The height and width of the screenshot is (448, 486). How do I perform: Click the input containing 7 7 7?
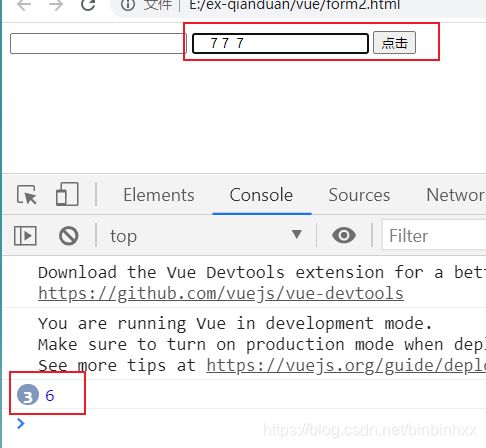click(280, 43)
